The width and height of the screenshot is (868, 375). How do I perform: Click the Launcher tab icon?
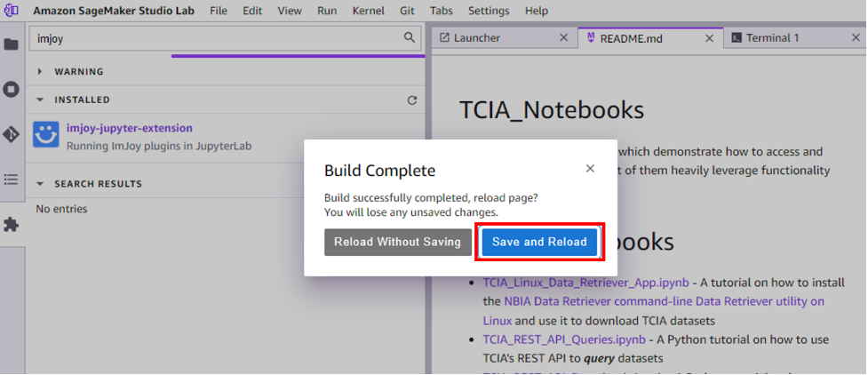pyautogui.click(x=444, y=37)
